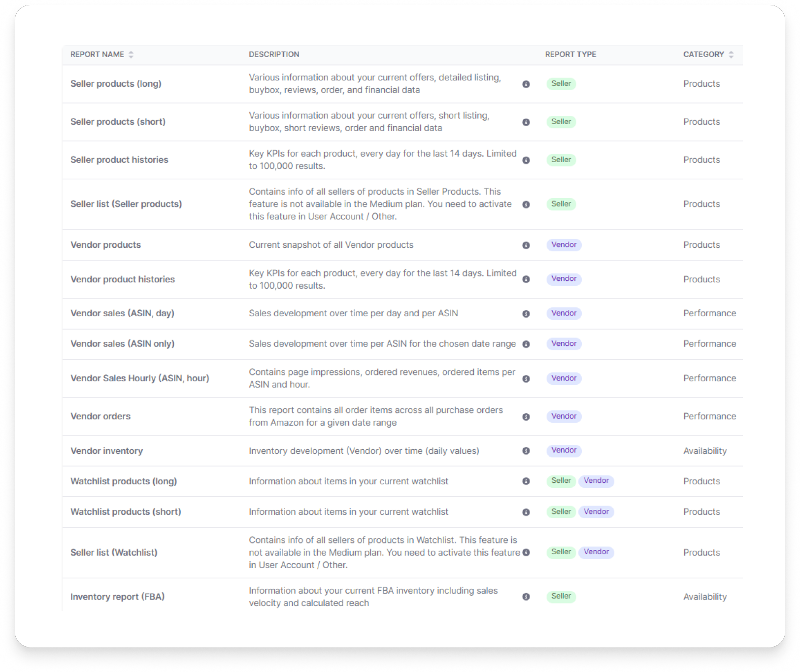
Task: Click Description column header
Action: (274, 55)
